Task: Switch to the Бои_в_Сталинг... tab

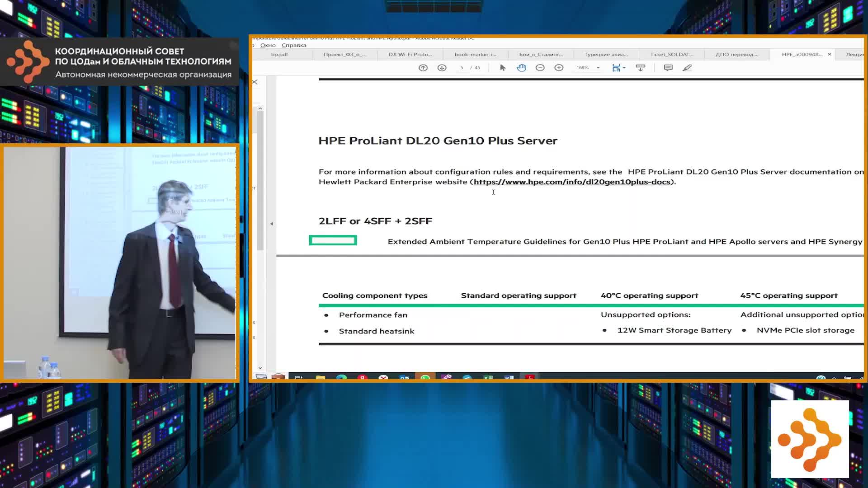Action: (x=541, y=54)
